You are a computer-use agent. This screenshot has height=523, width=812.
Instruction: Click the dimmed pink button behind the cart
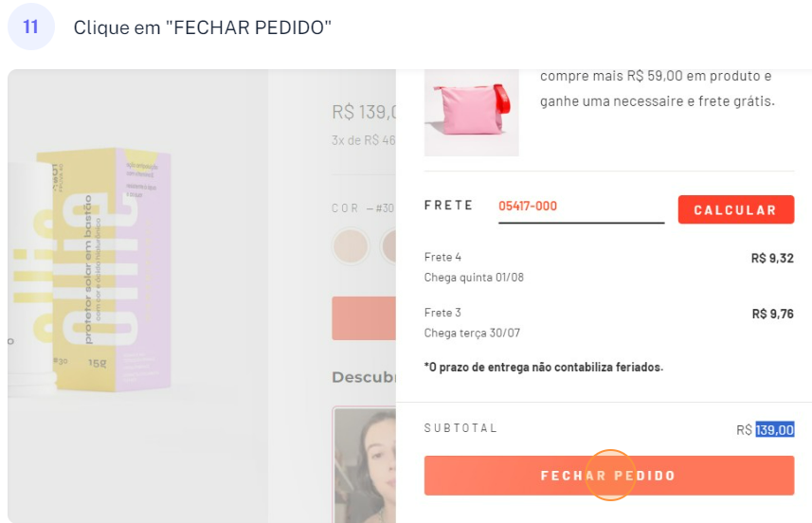[364, 317]
